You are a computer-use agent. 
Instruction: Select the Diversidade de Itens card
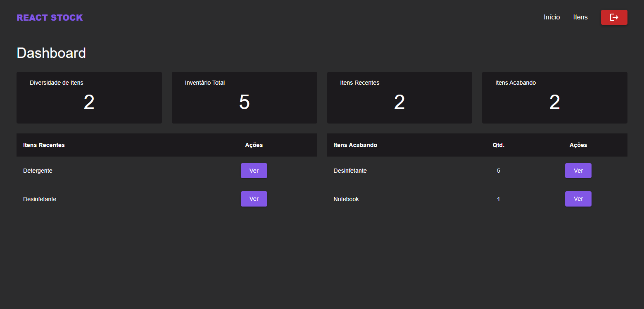point(89,97)
